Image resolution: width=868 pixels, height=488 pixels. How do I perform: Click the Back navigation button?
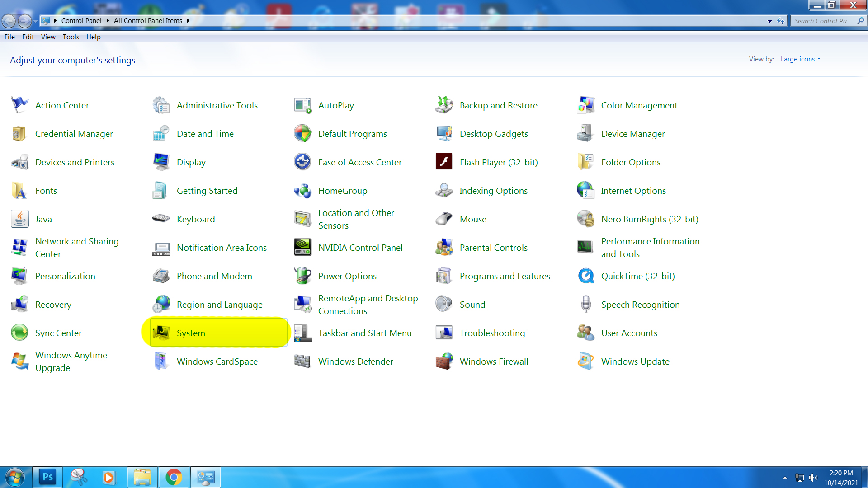9,21
